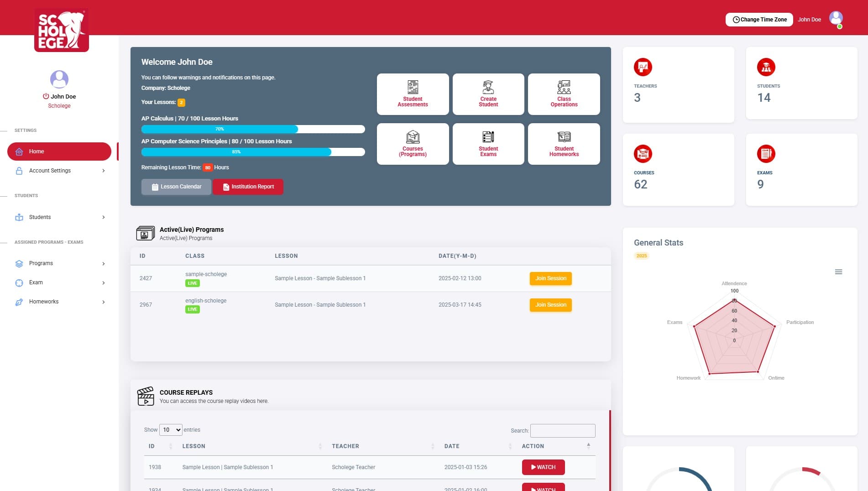The height and width of the screenshot is (491, 868).
Task: Open the Exam sidebar menu item
Action: (59, 282)
